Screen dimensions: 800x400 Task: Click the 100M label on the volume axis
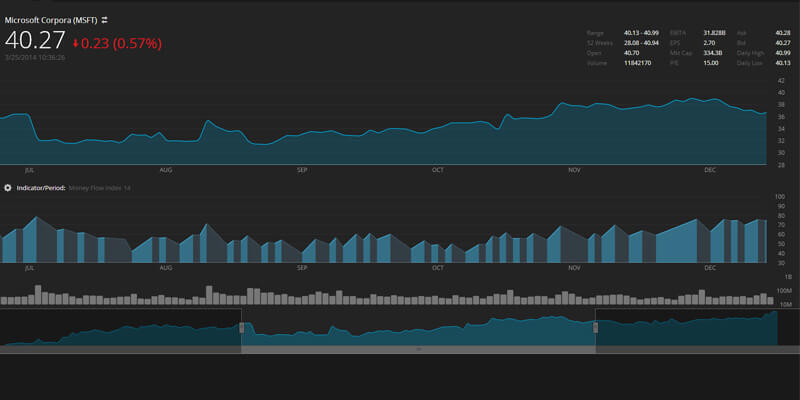(784, 290)
